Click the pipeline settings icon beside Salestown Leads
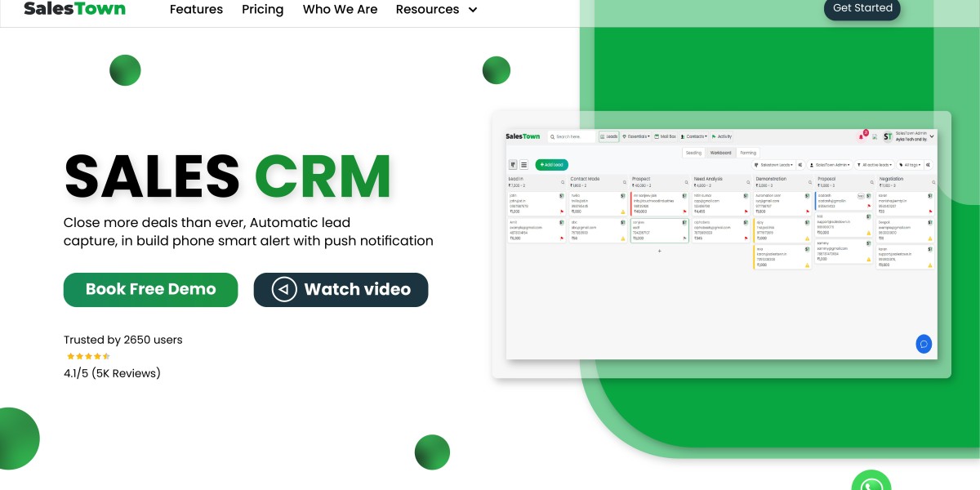The height and width of the screenshot is (490, 980). pyautogui.click(x=800, y=165)
